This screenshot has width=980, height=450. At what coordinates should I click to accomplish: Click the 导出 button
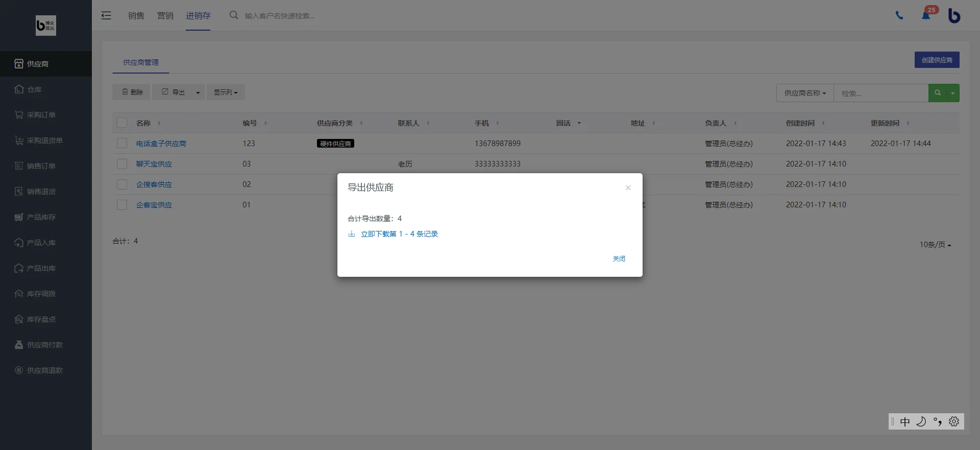coord(173,92)
